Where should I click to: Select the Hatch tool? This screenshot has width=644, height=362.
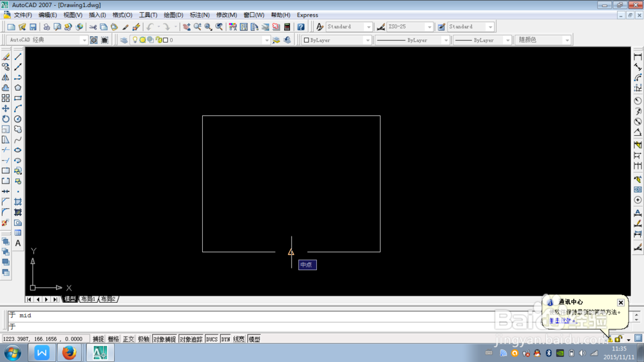click(x=18, y=202)
